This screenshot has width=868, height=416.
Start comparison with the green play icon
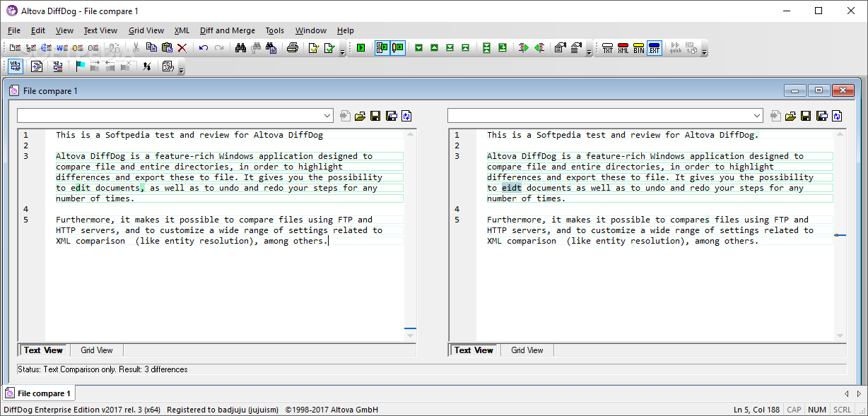360,48
